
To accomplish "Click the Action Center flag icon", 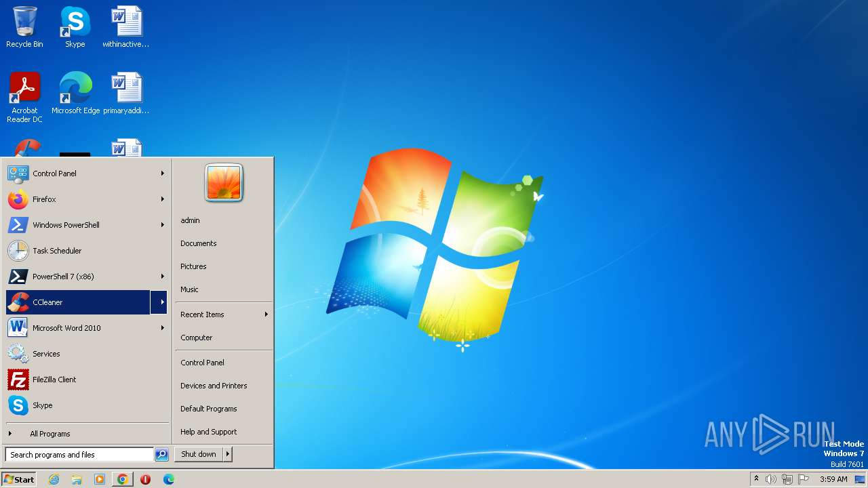I will (x=804, y=479).
